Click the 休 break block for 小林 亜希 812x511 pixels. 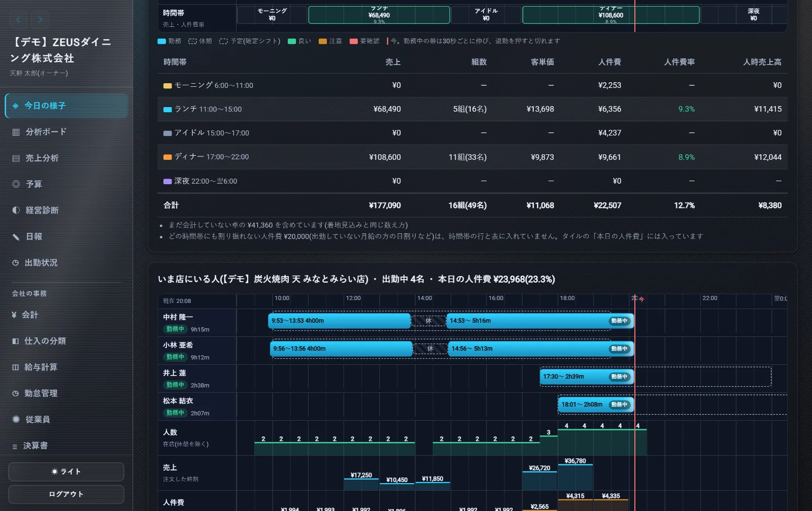pos(430,349)
